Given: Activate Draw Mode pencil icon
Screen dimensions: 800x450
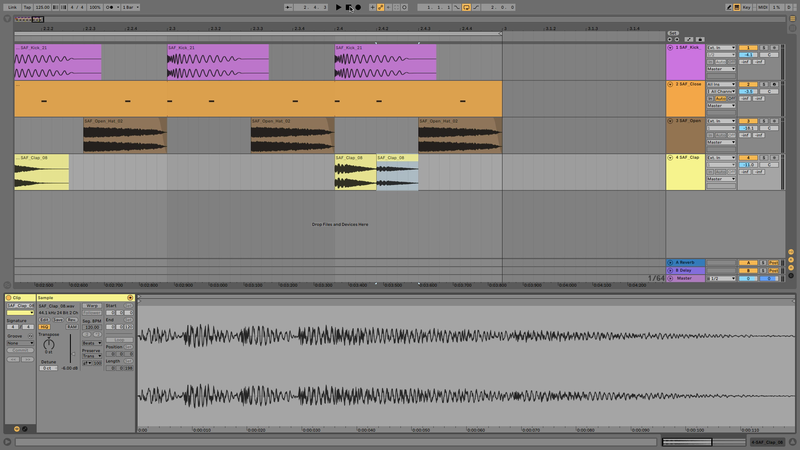Looking at the screenshot, I should pyautogui.click(x=729, y=7).
